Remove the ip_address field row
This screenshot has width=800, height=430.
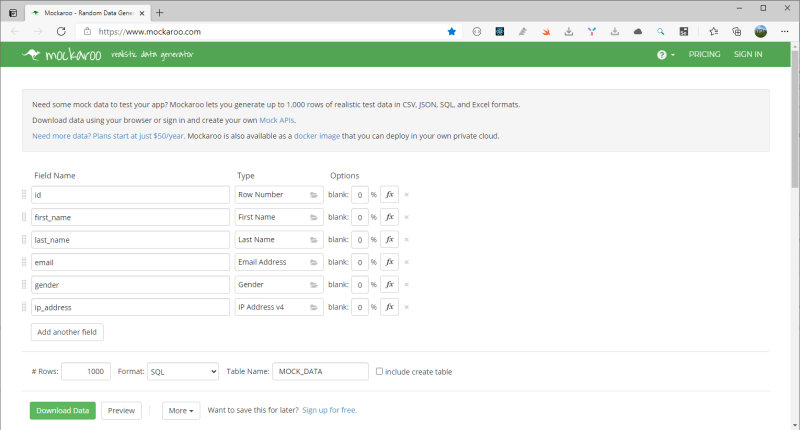click(x=407, y=307)
